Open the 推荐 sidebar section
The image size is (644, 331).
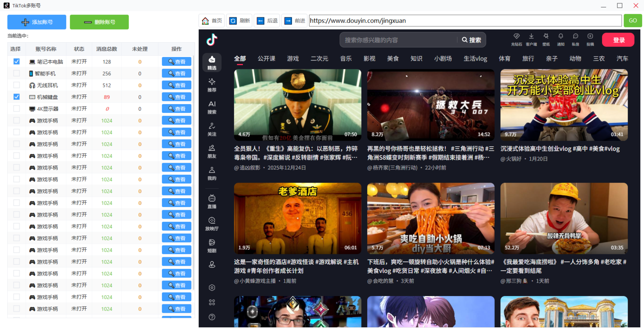click(212, 85)
